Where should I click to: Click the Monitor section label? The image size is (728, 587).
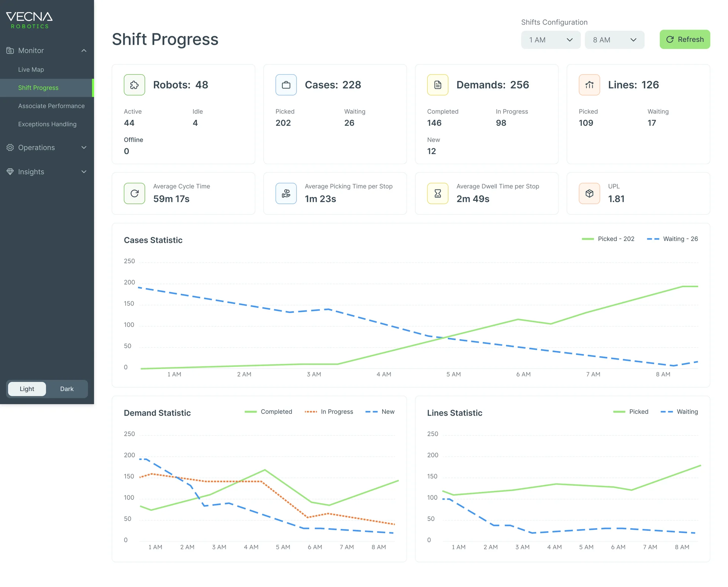31,50
